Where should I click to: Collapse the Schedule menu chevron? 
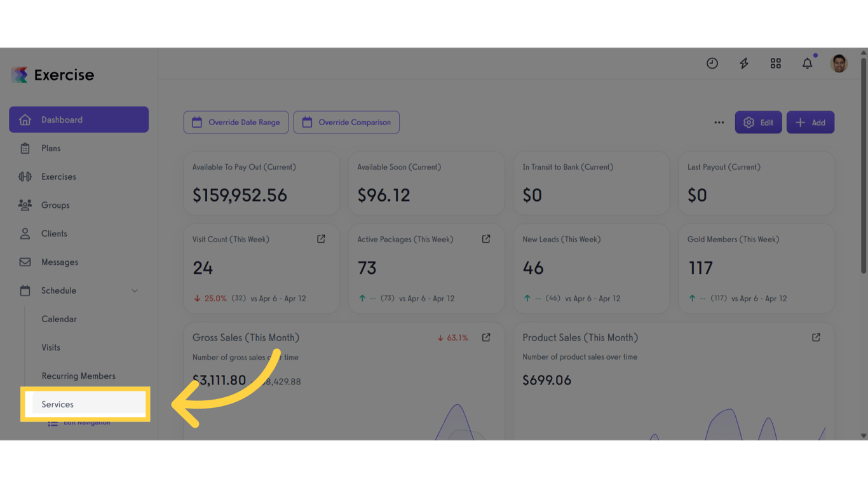pos(135,291)
